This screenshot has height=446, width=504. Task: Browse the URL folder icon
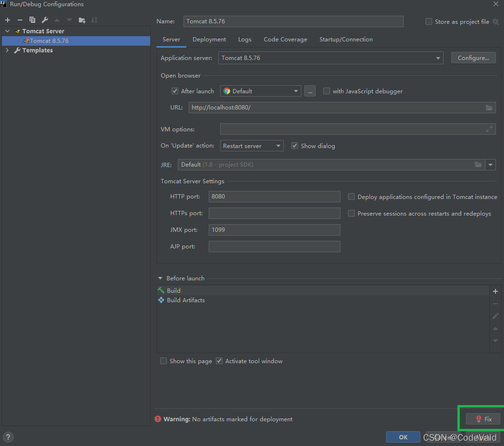[489, 108]
